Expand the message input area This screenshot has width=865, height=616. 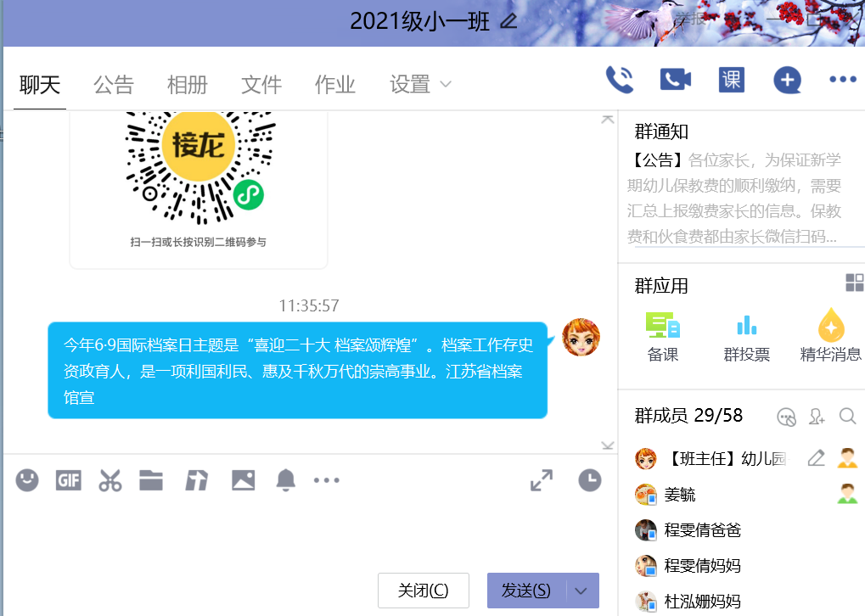[x=542, y=480]
